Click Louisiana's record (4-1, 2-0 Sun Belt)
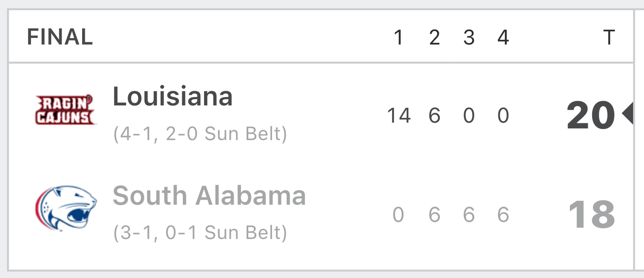This screenshot has width=644, height=278. 200,134
